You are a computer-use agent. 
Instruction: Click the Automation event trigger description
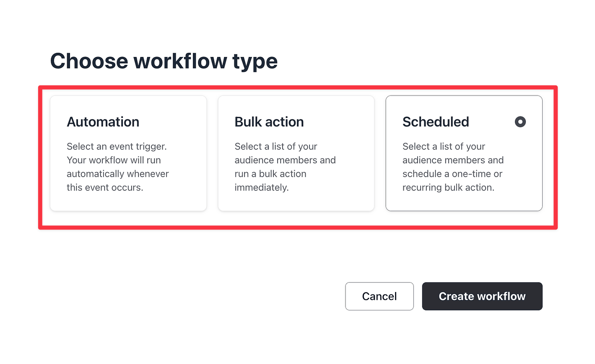point(117,167)
